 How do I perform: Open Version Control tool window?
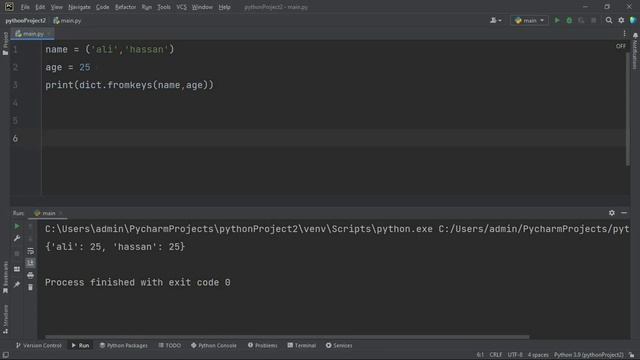38,345
